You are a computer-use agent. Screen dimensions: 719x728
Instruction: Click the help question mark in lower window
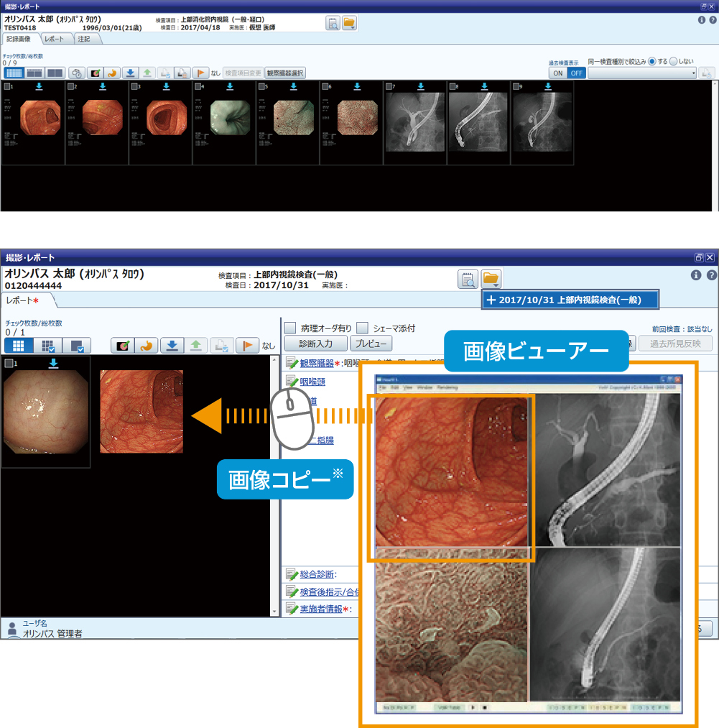(712, 275)
